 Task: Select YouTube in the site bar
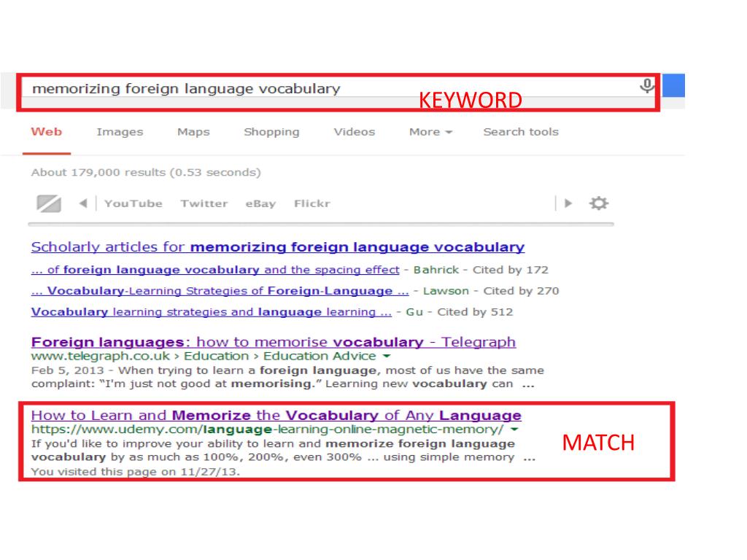point(133,204)
